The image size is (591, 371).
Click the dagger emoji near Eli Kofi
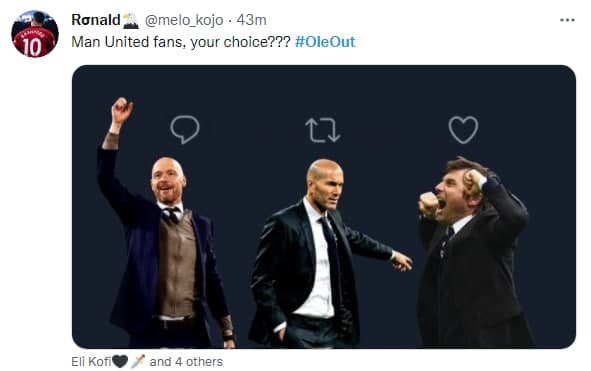tap(138, 362)
